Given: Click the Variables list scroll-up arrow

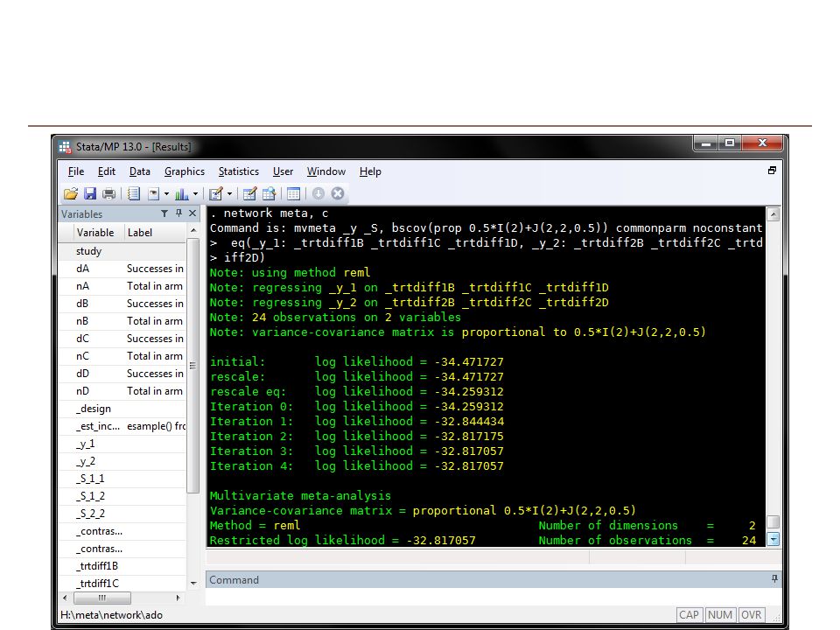Looking at the screenshot, I should pyautogui.click(x=193, y=230).
